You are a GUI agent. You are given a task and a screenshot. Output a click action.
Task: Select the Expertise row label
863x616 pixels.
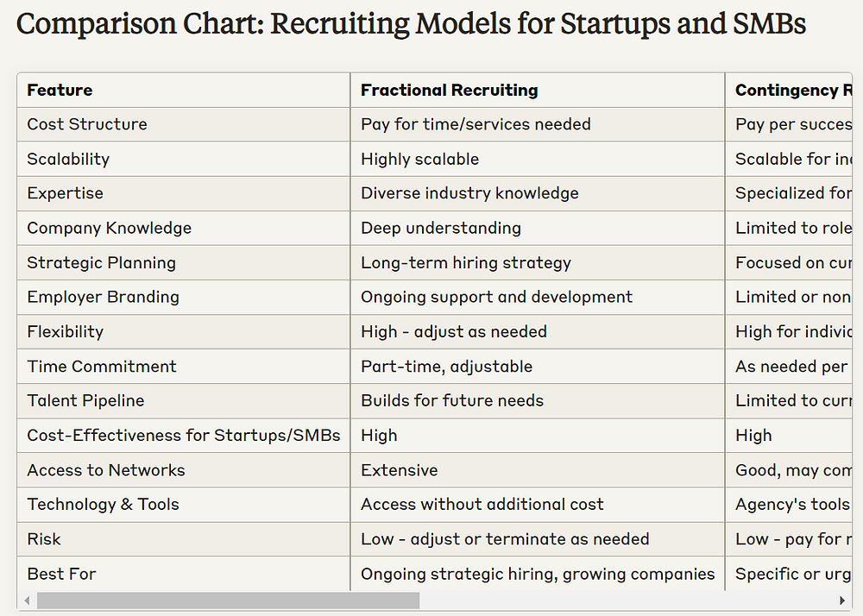pyautogui.click(x=65, y=193)
